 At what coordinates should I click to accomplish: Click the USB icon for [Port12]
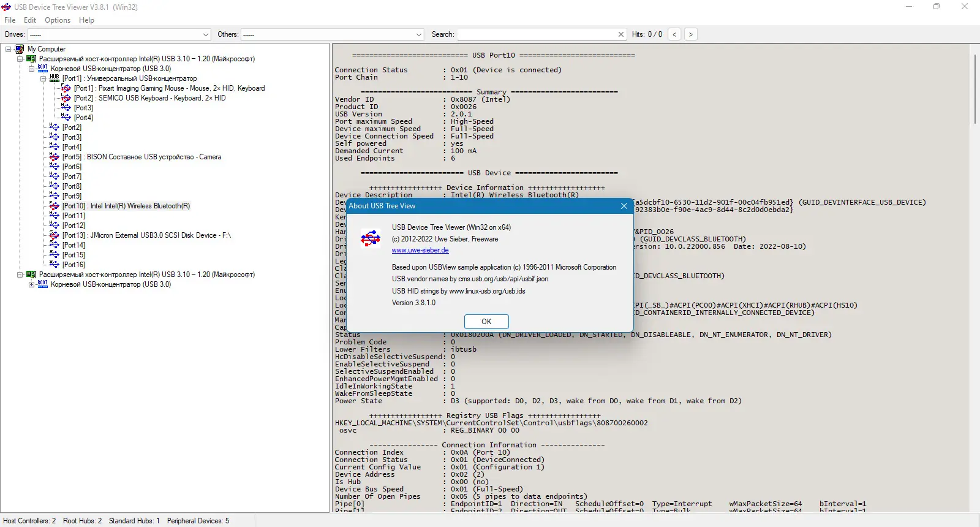[55, 226]
